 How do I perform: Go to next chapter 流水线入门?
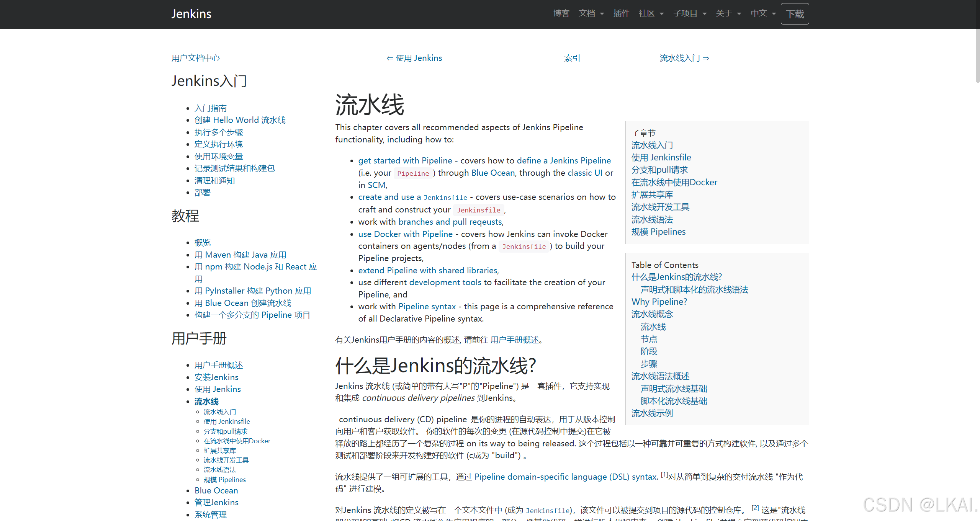[x=684, y=58]
